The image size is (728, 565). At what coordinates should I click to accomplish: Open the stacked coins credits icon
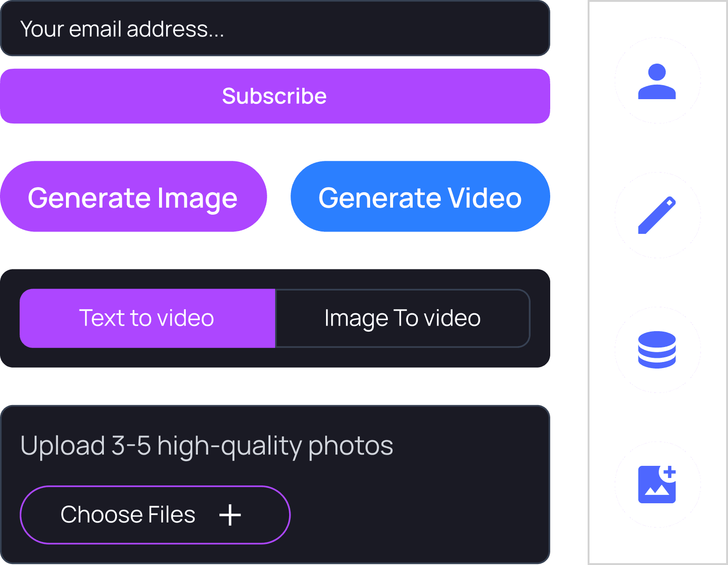pyautogui.click(x=657, y=350)
